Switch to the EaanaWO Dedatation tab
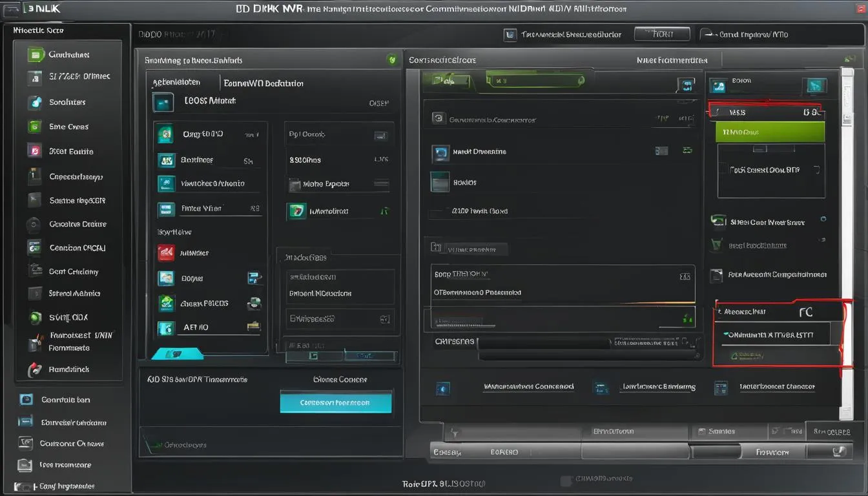The height and width of the screenshot is (496, 868). [263, 83]
